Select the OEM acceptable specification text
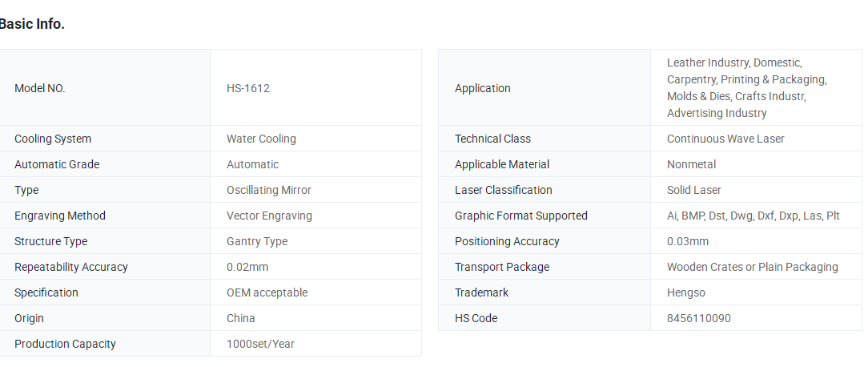 tap(267, 292)
